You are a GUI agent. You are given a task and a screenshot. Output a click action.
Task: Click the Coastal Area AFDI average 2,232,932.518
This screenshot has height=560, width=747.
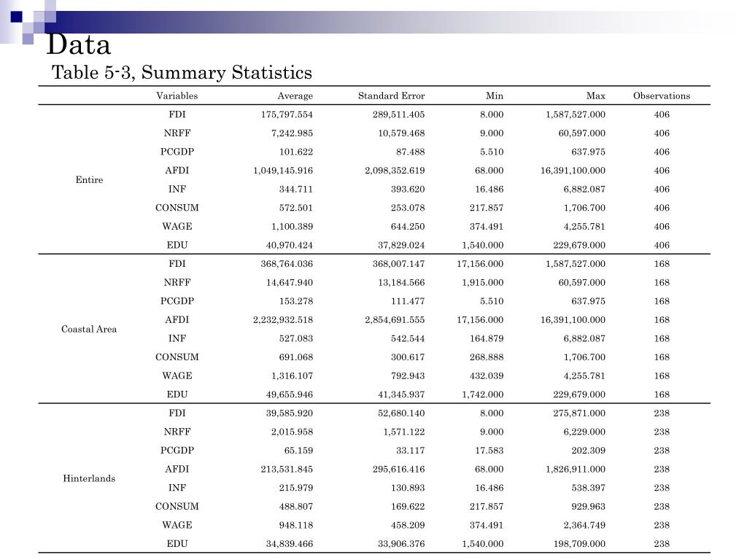(x=282, y=320)
